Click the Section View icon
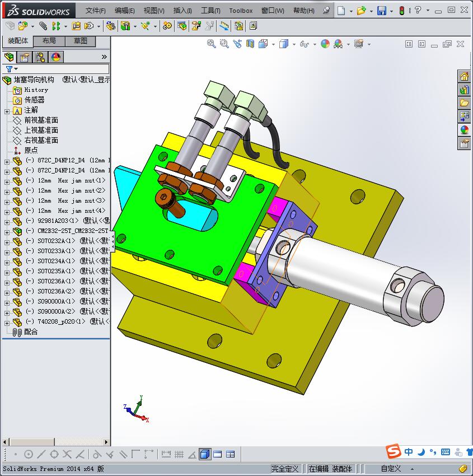This screenshot has width=473, height=476. [x=250, y=44]
